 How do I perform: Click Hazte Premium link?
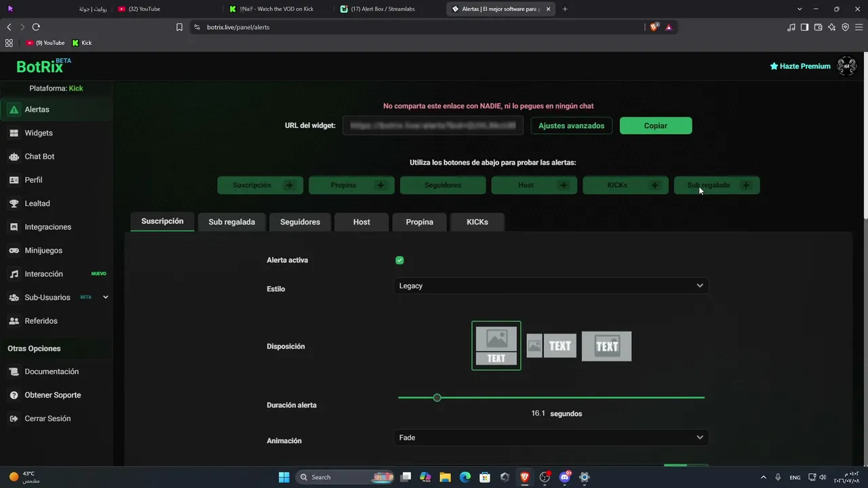pyautogui.click(x=800, y=66)
